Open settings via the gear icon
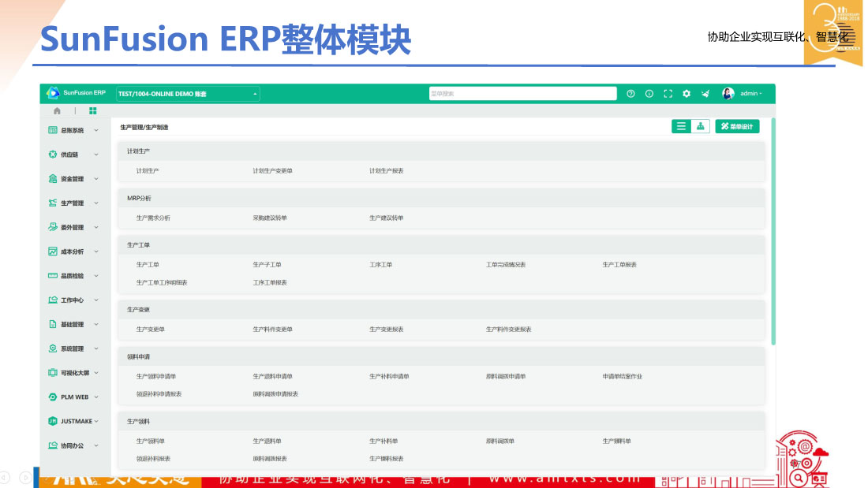The width and height of the screenshot is (868, 488). [x=687, y=94]
